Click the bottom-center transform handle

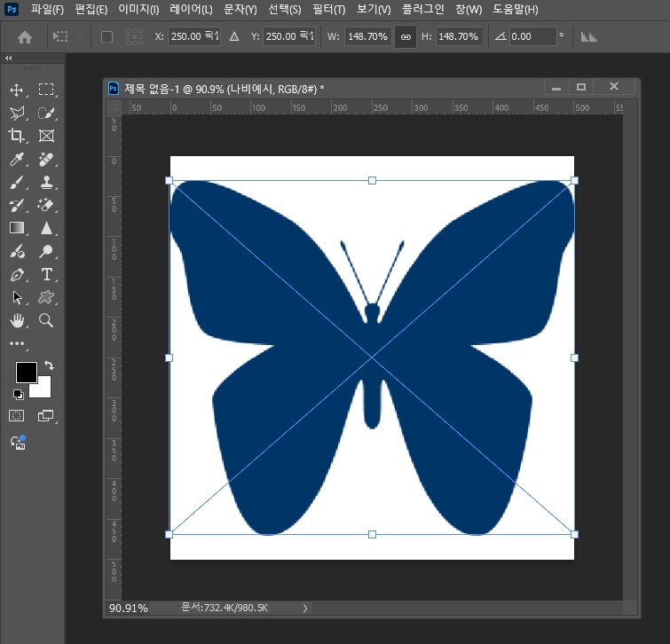pyautogui.click(x=372, y=534)
